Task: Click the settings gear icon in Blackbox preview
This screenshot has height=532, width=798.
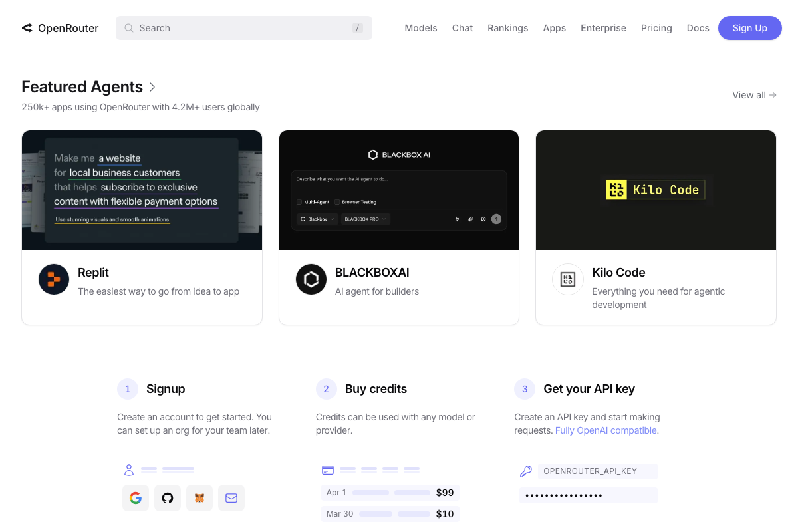Action: pyautogui.click(x=483, y=219)
